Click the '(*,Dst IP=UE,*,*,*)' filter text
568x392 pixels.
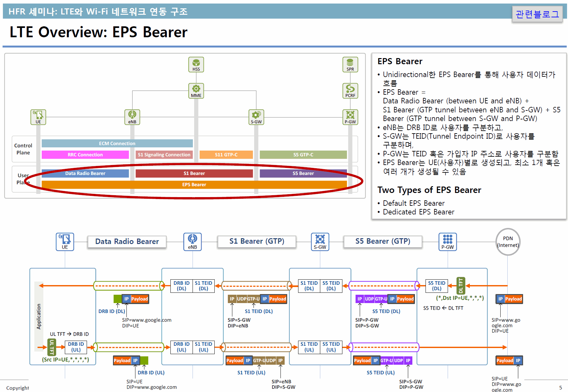460,298
